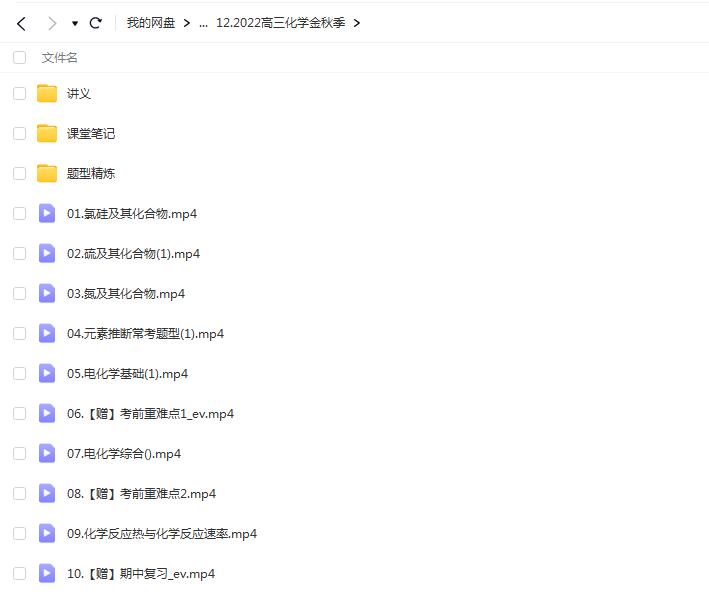Open the 讲义 folder icon
The height and width of the screenshot is (602, 709).
click(x=47, y=93)
